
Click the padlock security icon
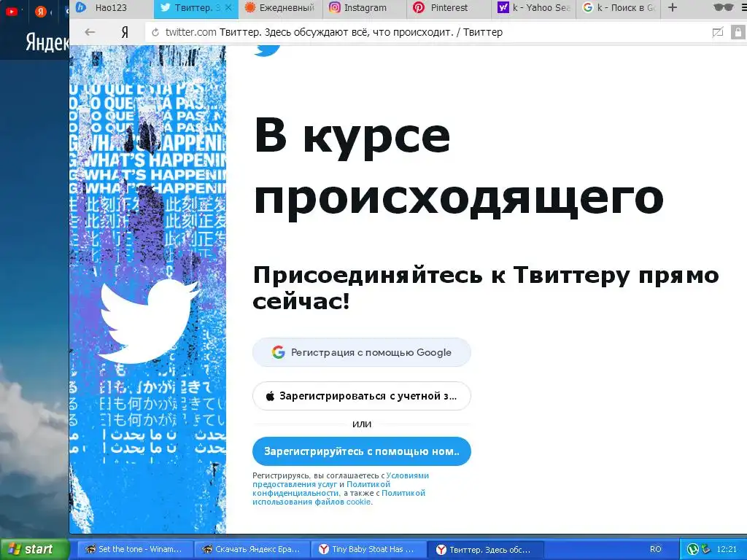[738, 32]
